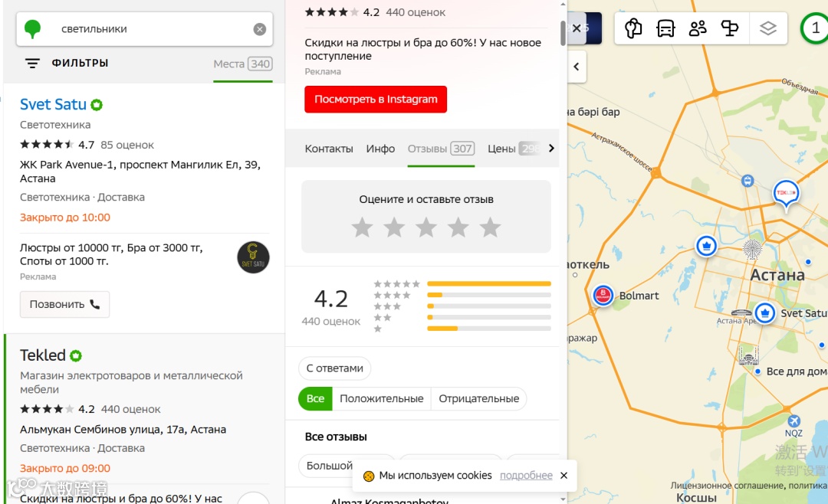Select the Все reviews filter
Screen dimensions: 828x504
click(315, 398)
